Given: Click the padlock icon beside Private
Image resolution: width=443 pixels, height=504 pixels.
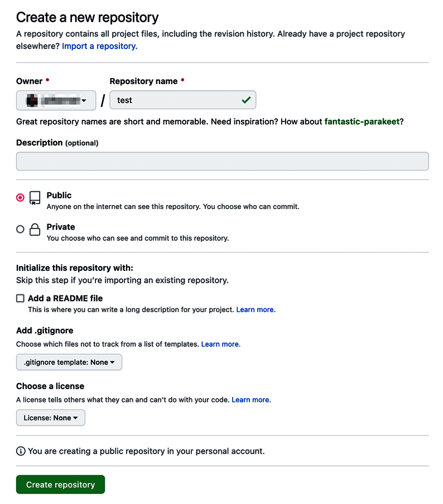Looking at the screenshot, I should 35,230.
